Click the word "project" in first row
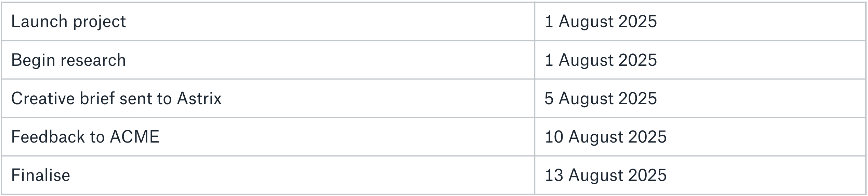 100,22
